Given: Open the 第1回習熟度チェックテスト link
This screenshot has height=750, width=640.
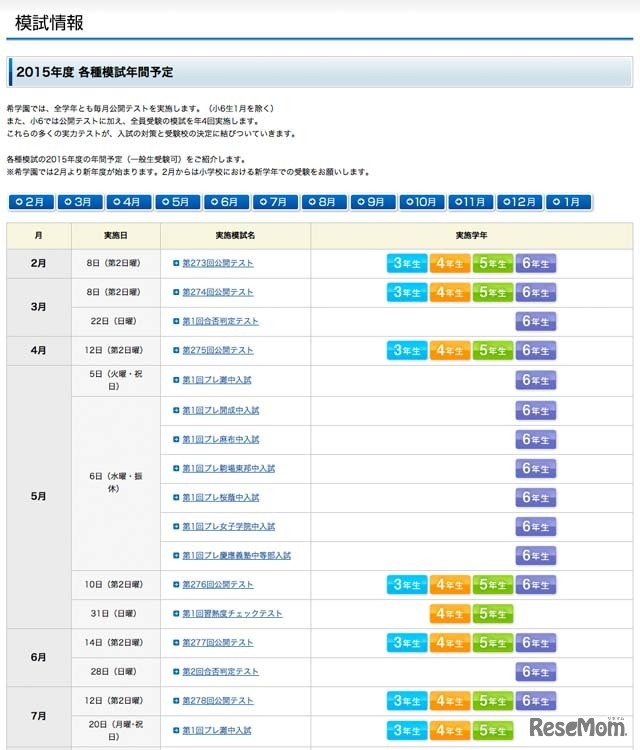Looking at the screenshot, I should point(232,613).
